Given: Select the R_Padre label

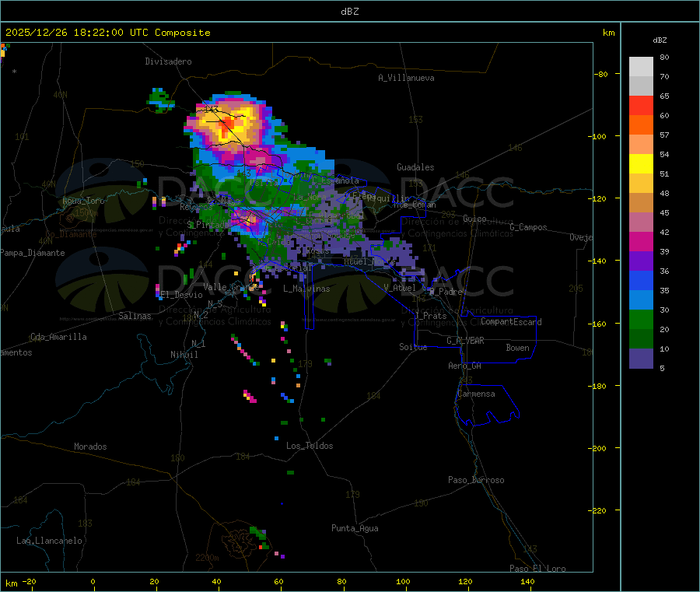Looking at the screenshot, I should (446, 292).
